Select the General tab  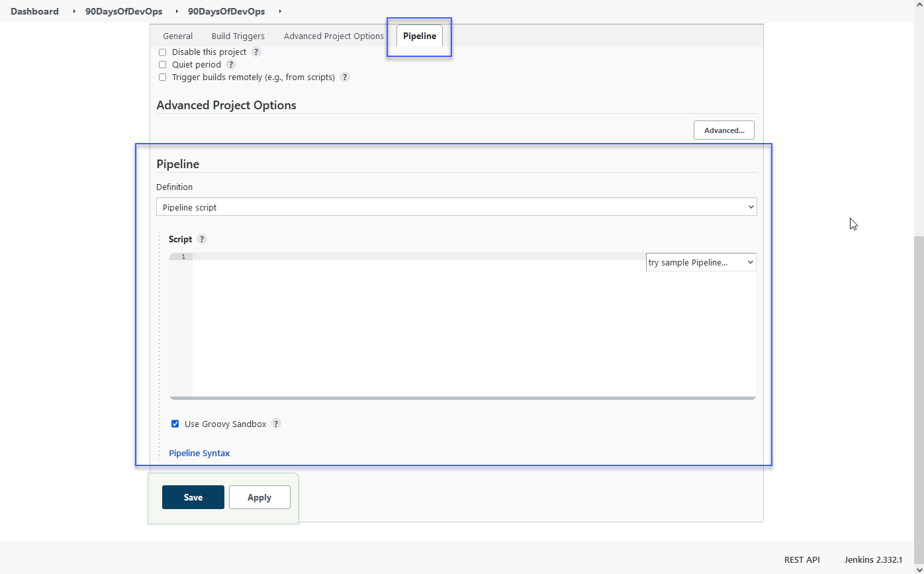point(177,36)
